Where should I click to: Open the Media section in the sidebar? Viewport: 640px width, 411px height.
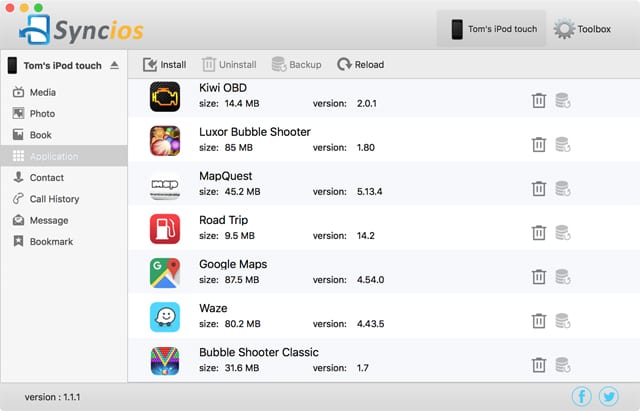[42, 92]
